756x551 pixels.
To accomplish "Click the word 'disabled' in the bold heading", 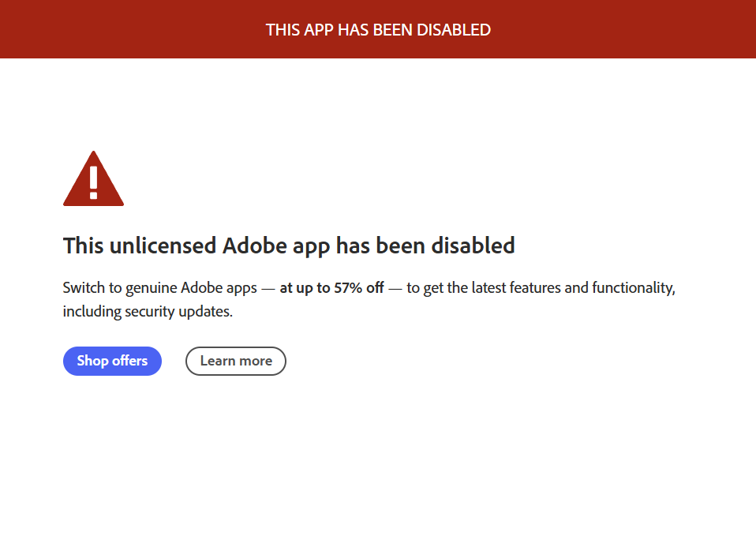I will tap(472, 246).
